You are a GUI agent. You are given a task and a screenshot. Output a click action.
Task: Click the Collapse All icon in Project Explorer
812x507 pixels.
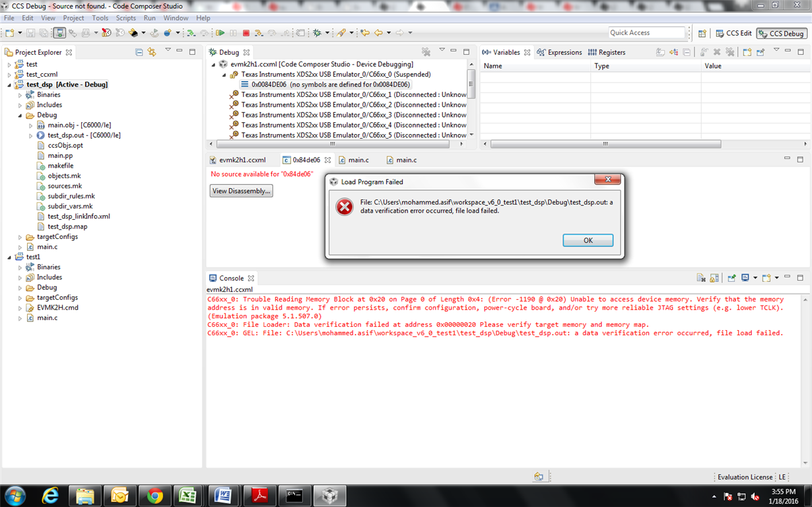click(139, 51)
